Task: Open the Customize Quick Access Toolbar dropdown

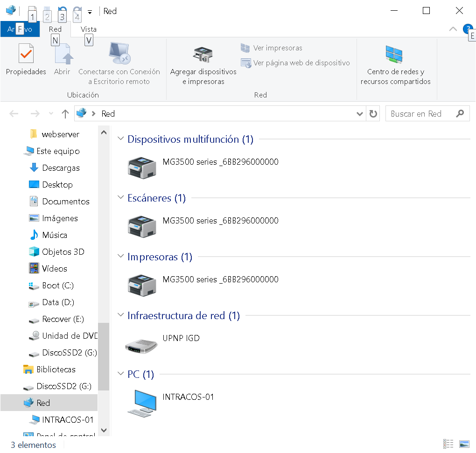Action: pyautogui.click(x=90, y=12)
